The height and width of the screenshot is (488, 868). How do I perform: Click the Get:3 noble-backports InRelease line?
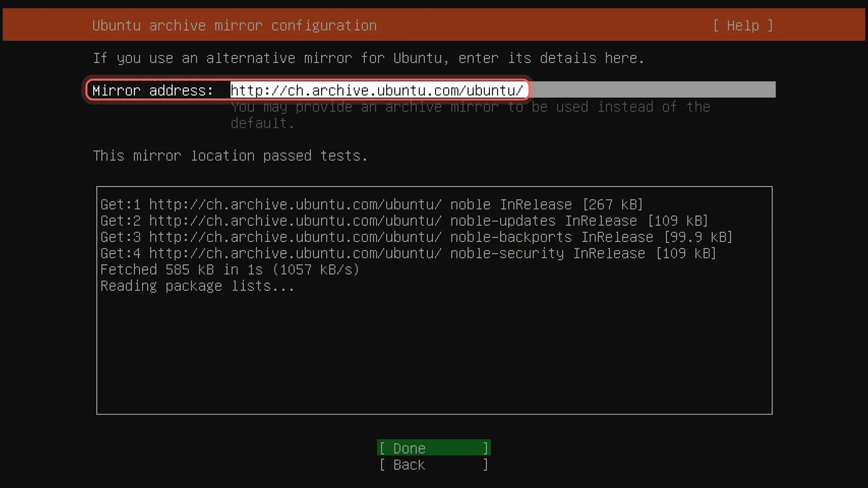point(417,237)
